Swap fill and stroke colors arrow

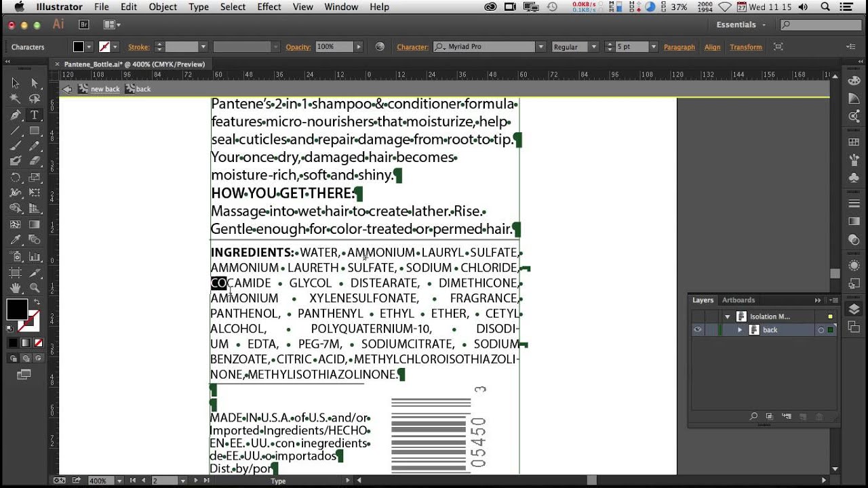tap(37, 302)
